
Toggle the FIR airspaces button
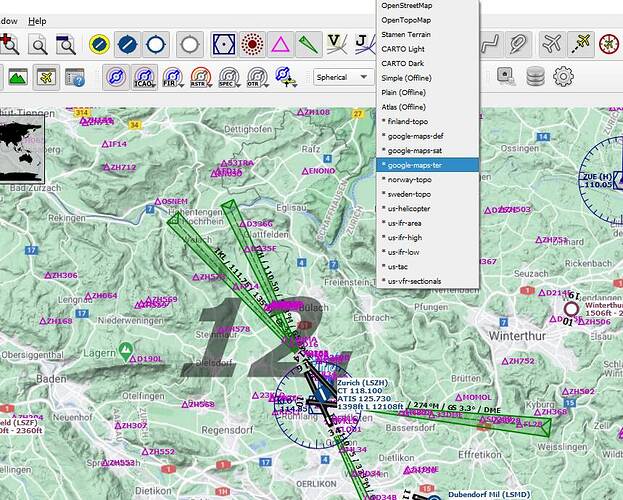[173, 77]
